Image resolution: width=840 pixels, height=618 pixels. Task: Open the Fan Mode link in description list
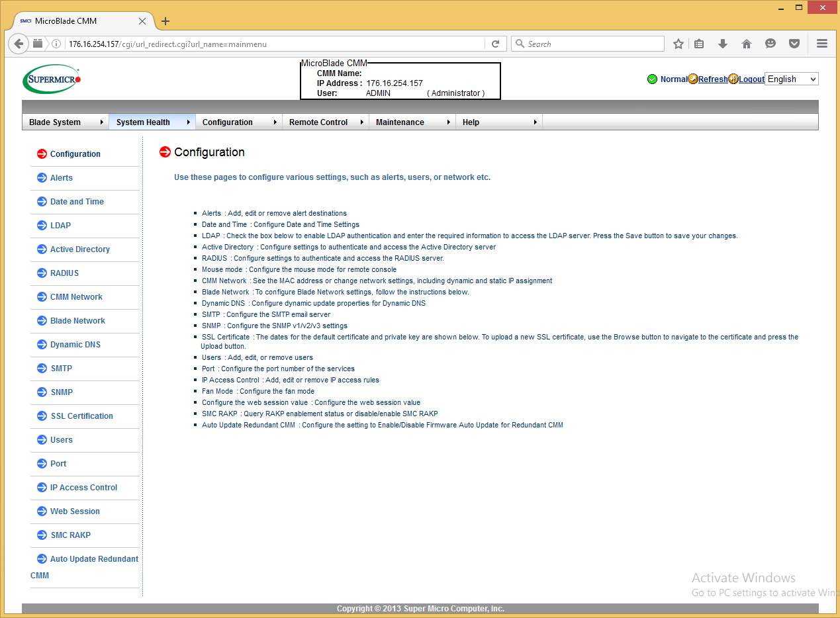pyautogui.click(x=217, y=391)
